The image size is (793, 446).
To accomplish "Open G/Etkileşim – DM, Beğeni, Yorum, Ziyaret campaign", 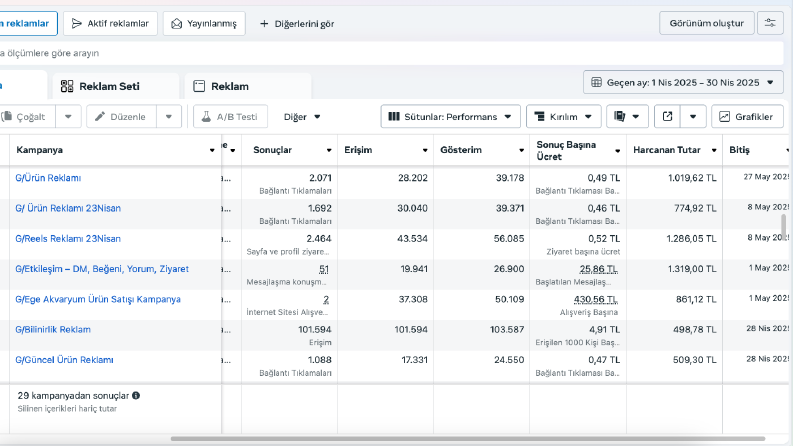I will point(102,269).
